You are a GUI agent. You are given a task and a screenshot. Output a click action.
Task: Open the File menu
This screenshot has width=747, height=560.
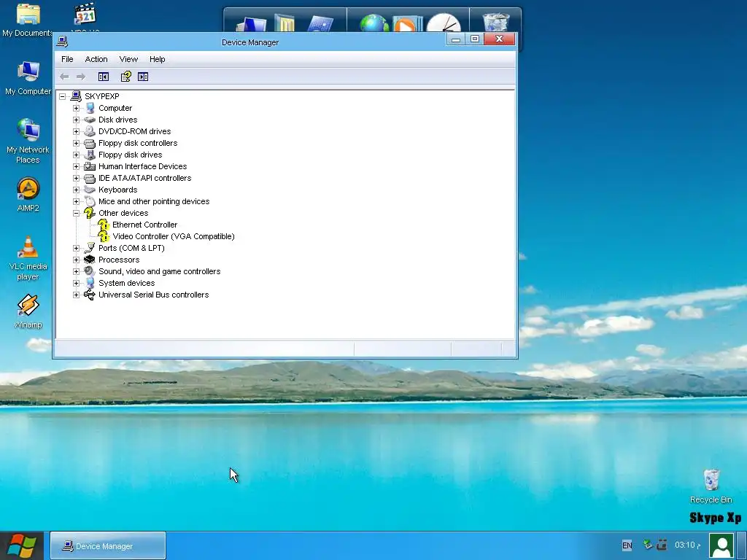coord(67,59)
